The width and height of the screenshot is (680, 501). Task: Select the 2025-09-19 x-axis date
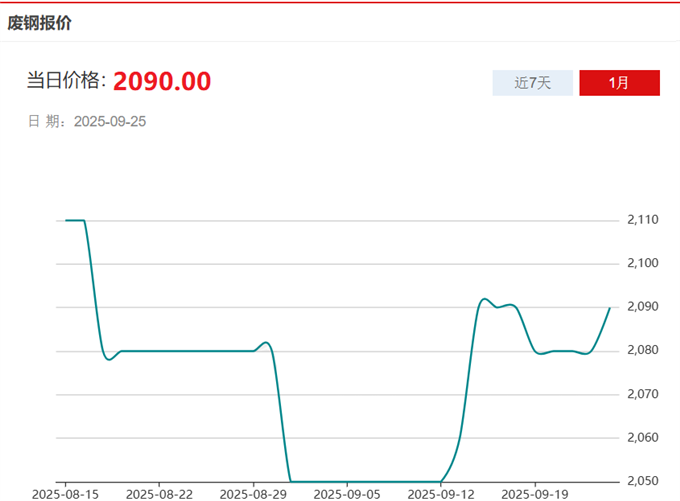pos(533,494)
